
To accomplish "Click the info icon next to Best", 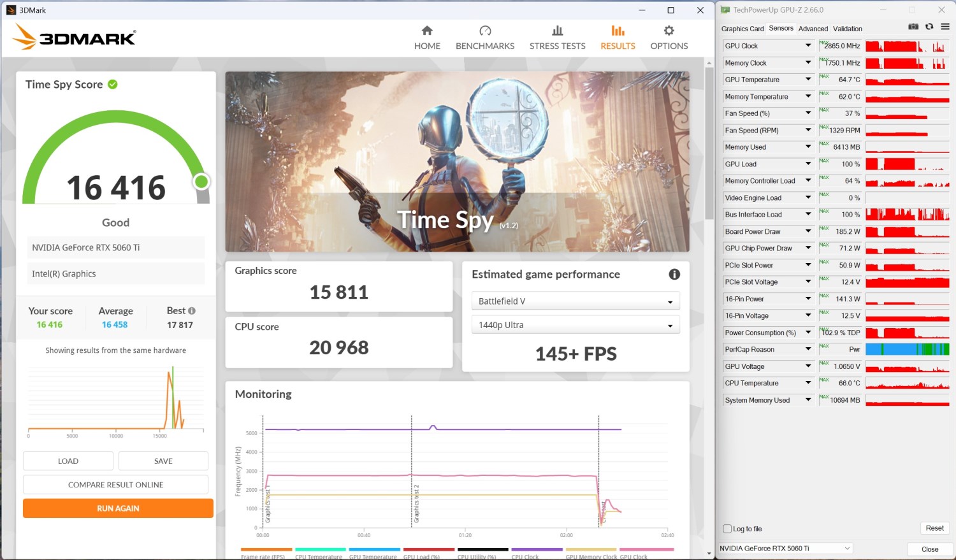I will [192, 311].
